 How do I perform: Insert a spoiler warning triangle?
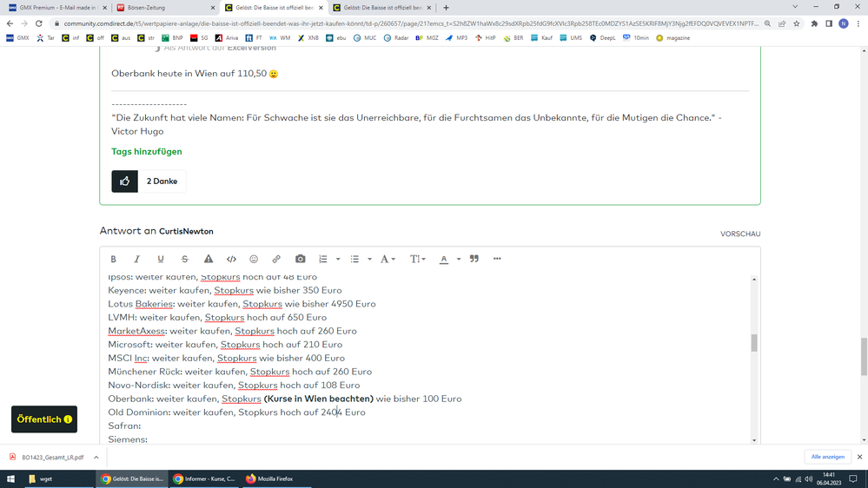(209, 259)
